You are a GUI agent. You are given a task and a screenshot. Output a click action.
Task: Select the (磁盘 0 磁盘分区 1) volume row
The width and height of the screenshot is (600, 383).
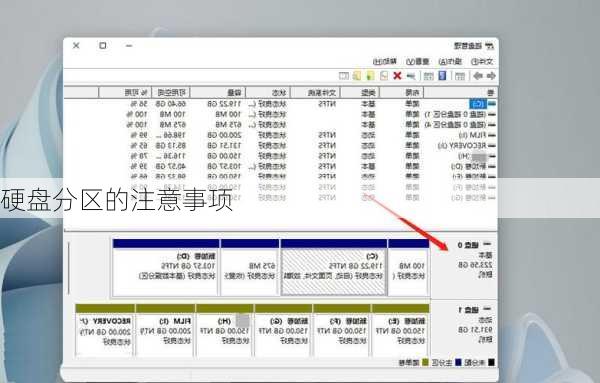280,114
